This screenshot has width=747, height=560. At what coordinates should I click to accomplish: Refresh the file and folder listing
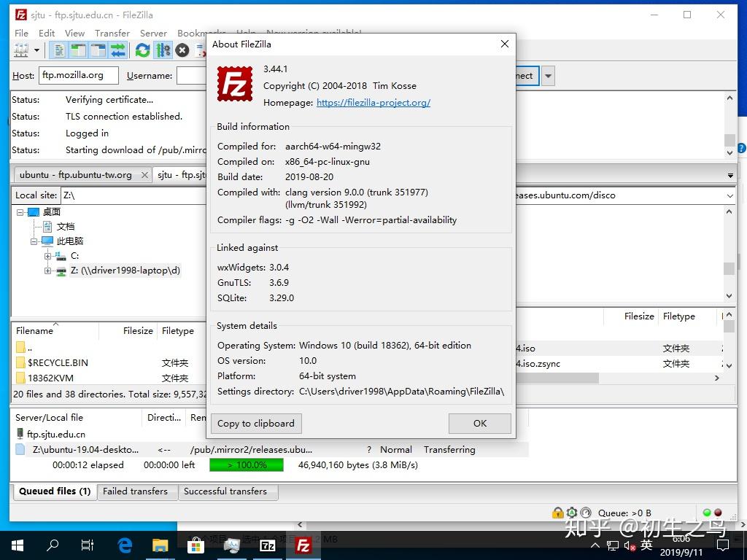point(142,50)
